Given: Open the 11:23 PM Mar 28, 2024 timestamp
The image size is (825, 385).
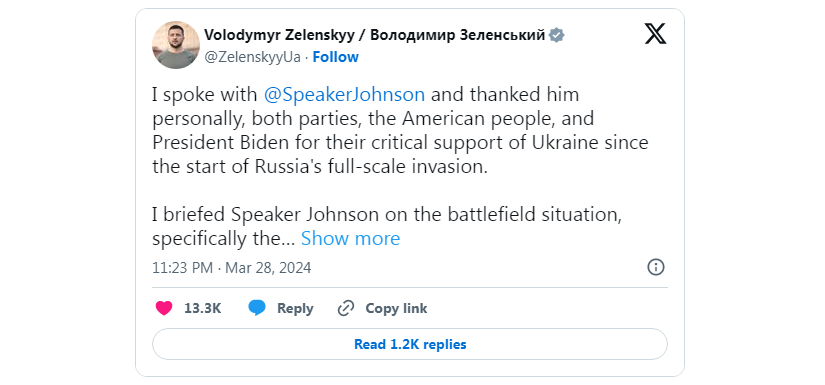Looking at the screenshot, I should (x=232, y=268).
